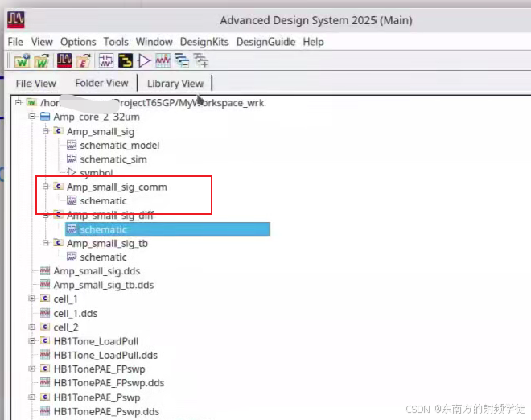Screen dimensions: 531x420
Task: Create a new layout window
Action: (x=126, y=61)
